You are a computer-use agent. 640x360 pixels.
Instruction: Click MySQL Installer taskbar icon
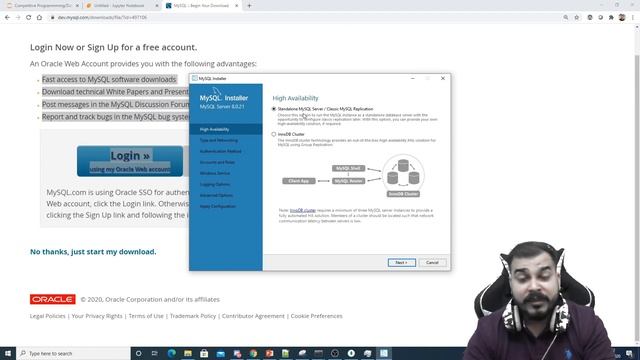(384, 353)
